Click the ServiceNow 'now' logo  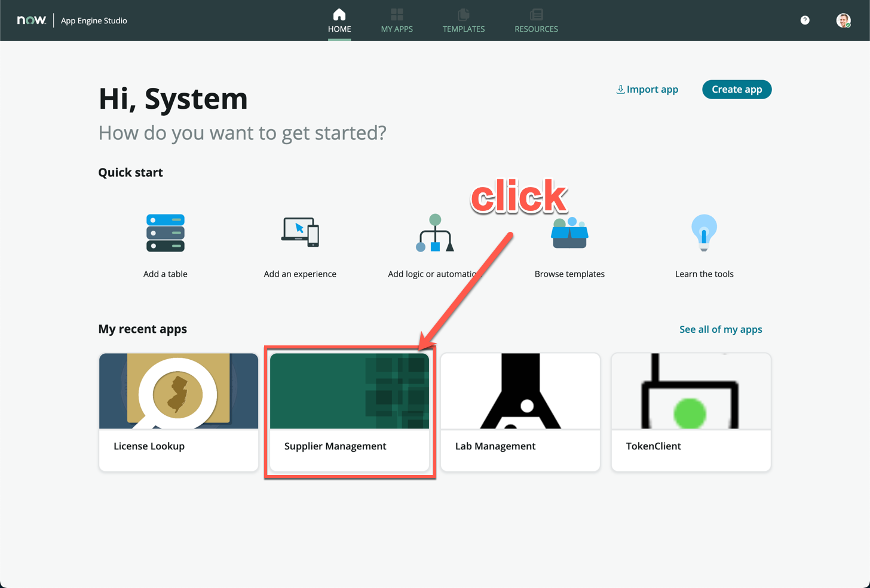coord(31,20)
